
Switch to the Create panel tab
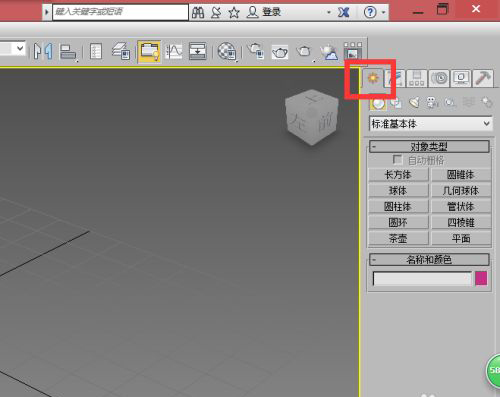tap(373, 78)
